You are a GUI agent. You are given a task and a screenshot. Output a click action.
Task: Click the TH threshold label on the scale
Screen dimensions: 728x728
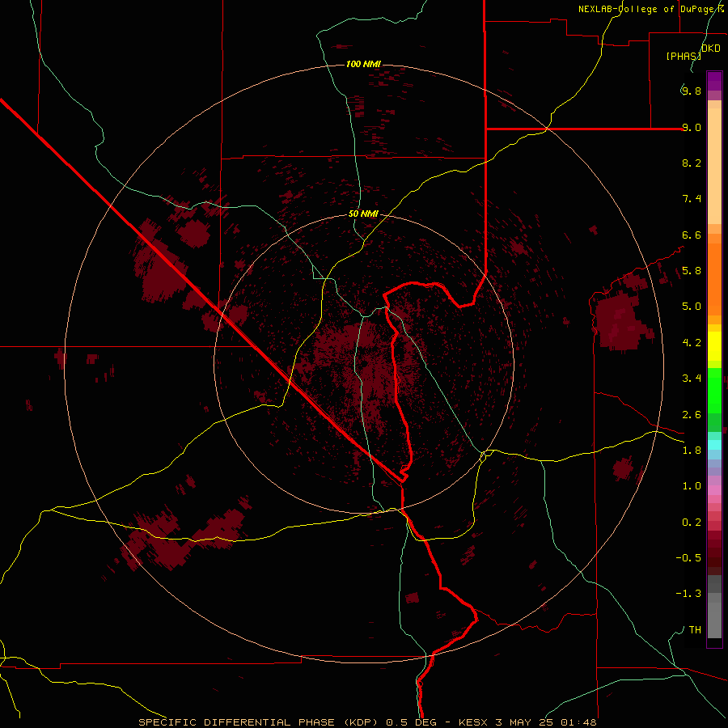(x=695, y=630)
